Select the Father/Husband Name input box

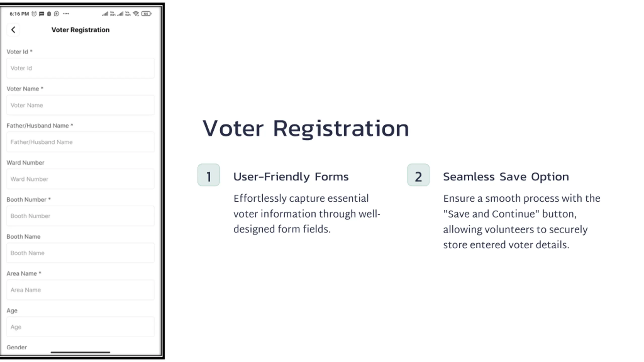(x=80, y=142)
